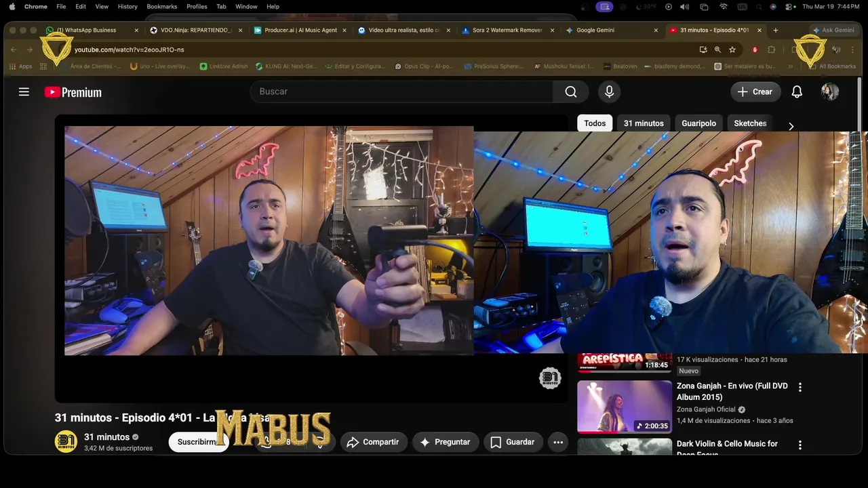Go back with browser back arrow
Viewport: 868px width, 488px height.
click(14, 49)
